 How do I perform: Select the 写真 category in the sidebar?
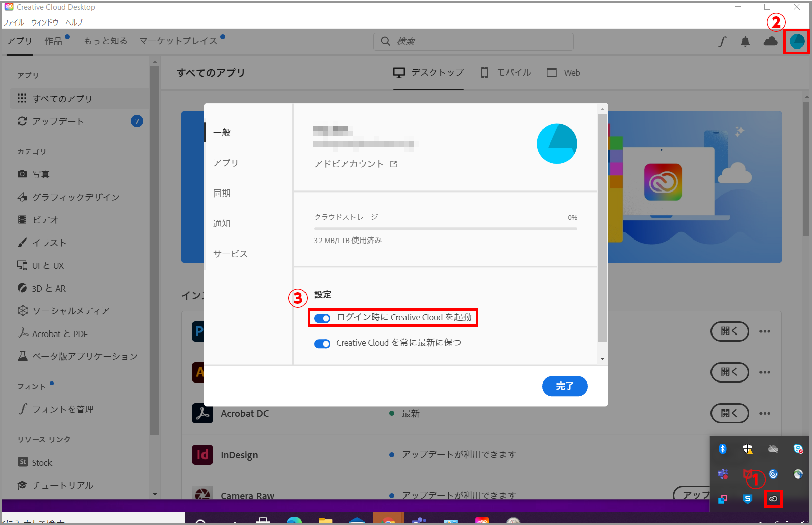pyautogui.click(x=41, y=174)
